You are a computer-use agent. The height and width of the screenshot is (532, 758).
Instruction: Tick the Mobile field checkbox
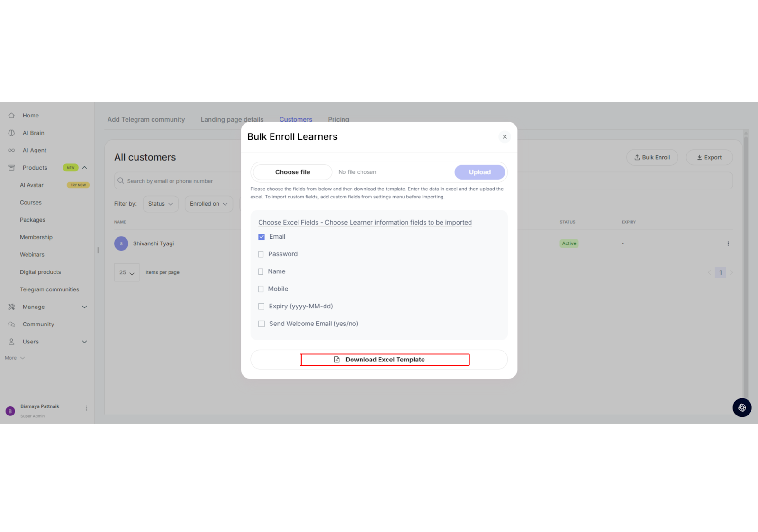(x=261, y=289)
